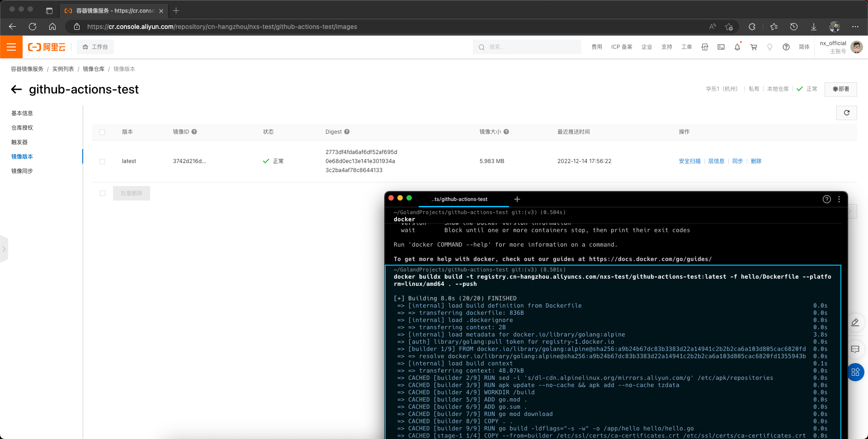Open the 工作台 workbench button

click(95, 47)
